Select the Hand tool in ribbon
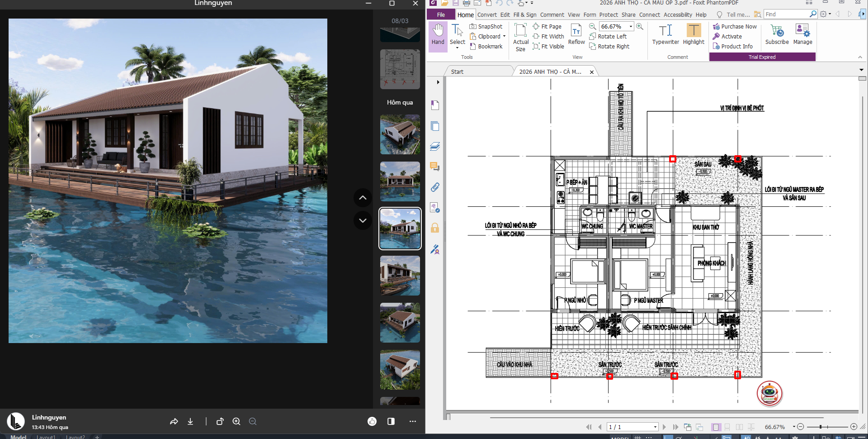The height and width of the screenshot is (439, 868). coord(438,35)
